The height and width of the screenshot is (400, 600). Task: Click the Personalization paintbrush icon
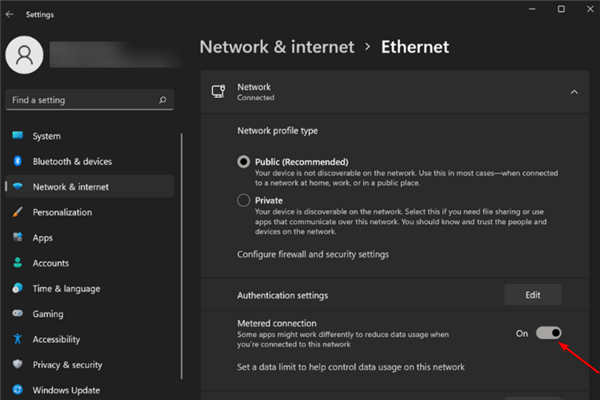click(x=17, y=212)
